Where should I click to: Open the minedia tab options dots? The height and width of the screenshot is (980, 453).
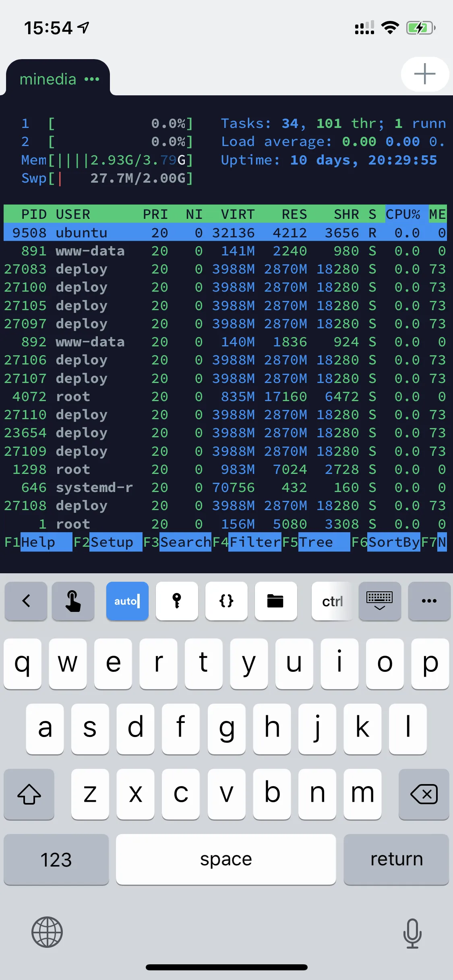point(92,79)
